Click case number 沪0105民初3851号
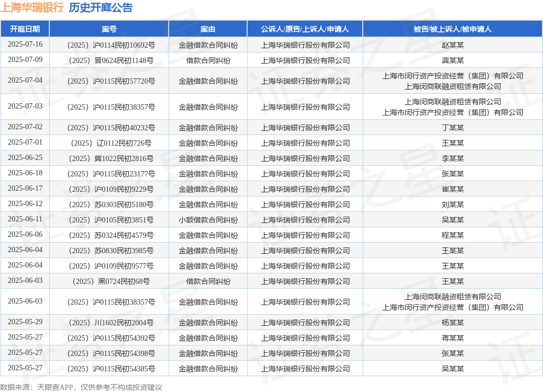 pyautogui.click(x=111, y=220)
